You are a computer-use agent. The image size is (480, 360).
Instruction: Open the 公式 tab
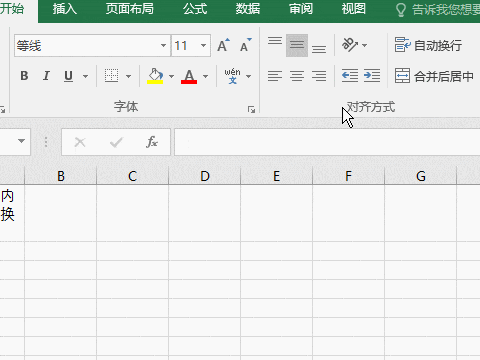tap(195, 9)
